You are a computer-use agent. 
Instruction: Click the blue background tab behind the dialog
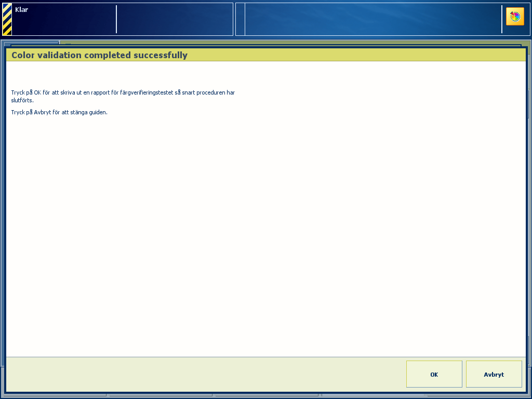[31, 43]
